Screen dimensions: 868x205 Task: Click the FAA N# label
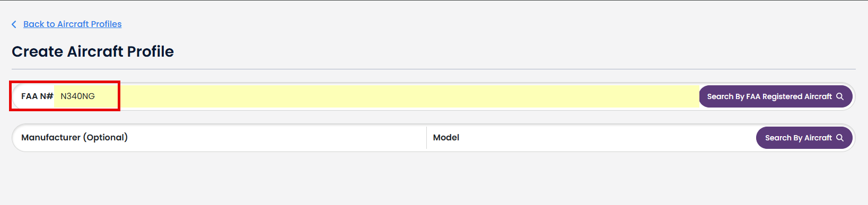click(x=37, y=96)
